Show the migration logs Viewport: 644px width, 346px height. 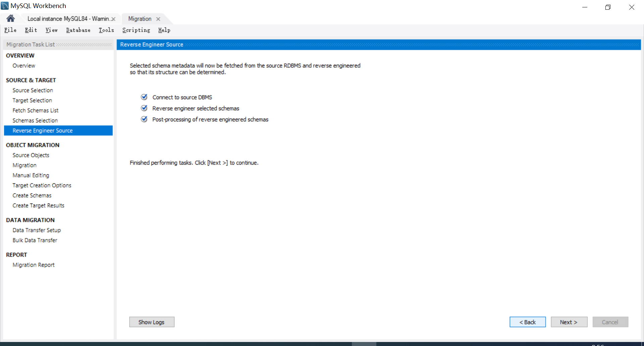tap(152, 322)
